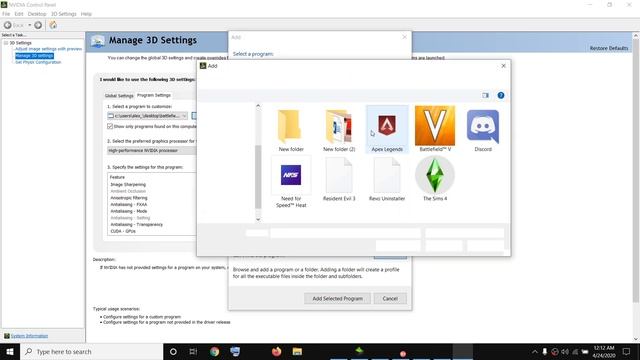Open the System Information link
This screenshot has height=360, width=640.
29,336
